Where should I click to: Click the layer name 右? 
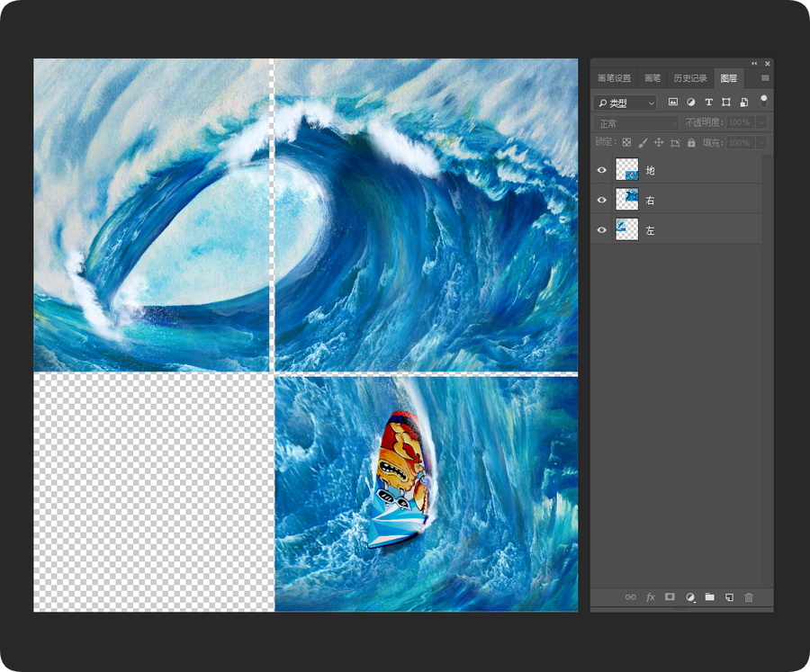(651, 201)
